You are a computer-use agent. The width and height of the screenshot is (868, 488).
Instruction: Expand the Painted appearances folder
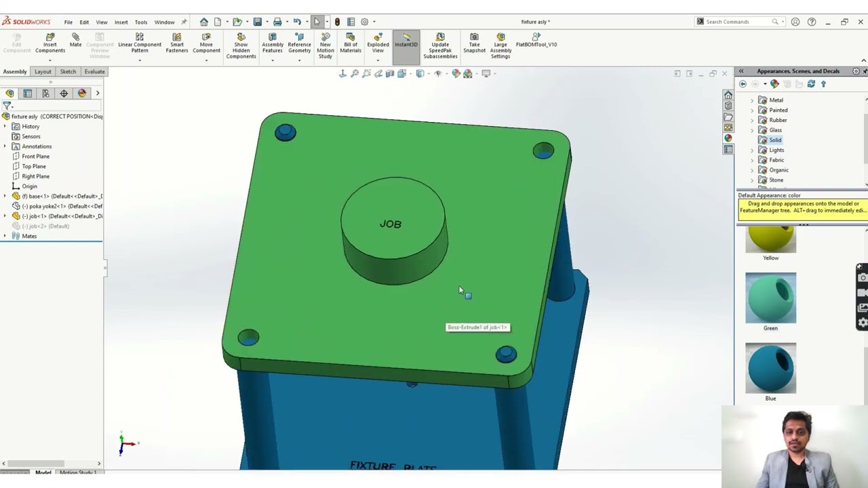751,110
